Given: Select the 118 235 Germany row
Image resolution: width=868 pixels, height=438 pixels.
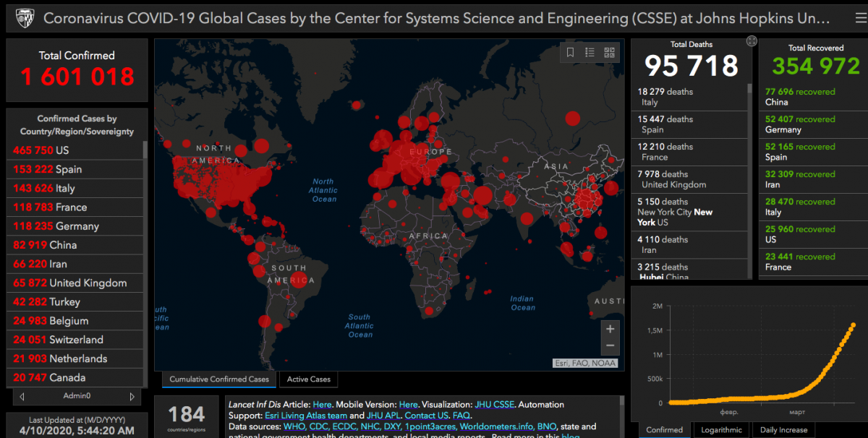Looking at the screenshot, I should point(76,226).
